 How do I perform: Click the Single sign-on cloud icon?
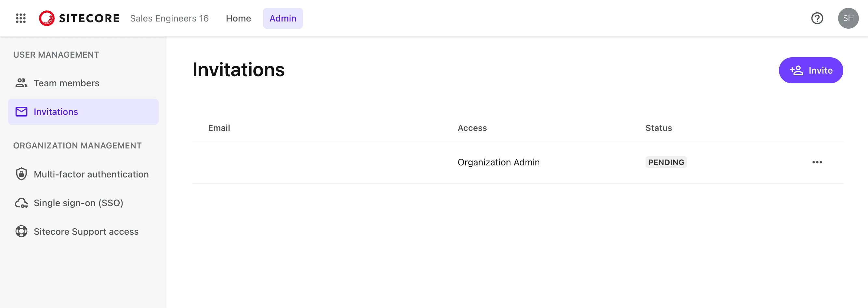[21, 203]
